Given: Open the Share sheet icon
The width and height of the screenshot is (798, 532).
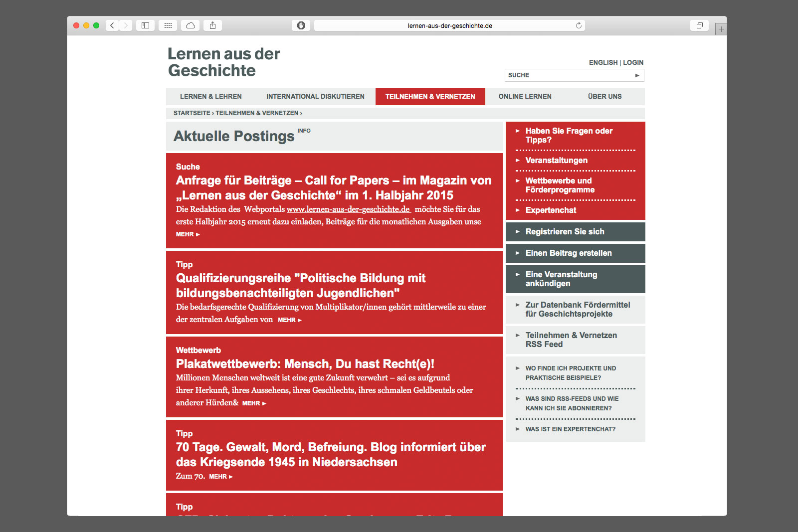Looking at the screenshot, I should [x=213, y=25].
